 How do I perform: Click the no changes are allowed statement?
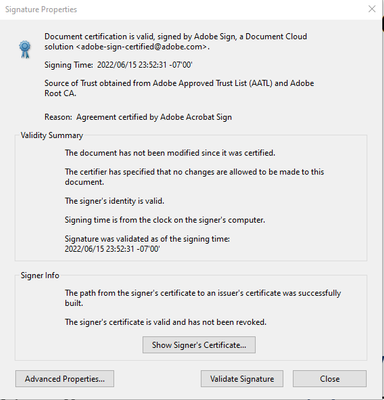pyautogui.click(x=194, y=177)
